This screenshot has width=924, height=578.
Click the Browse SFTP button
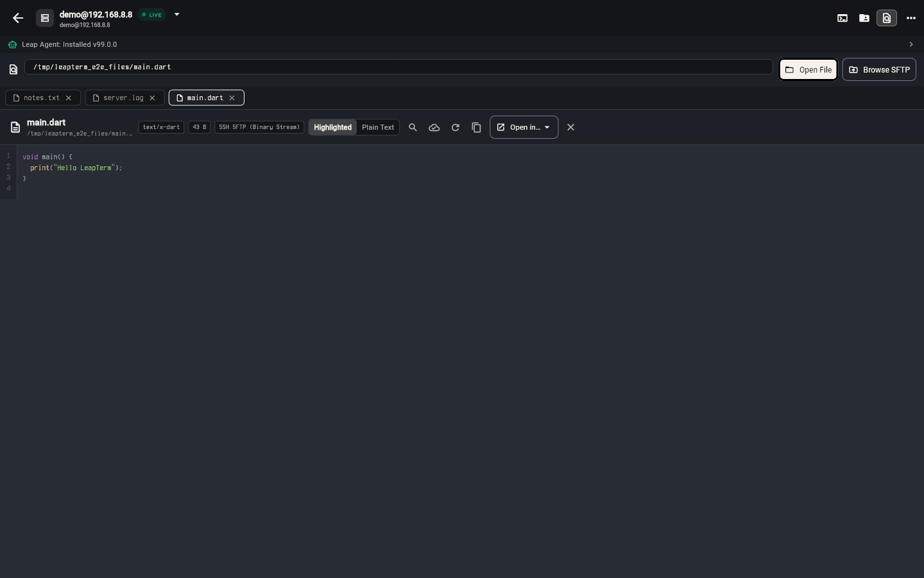pyautogui.click(x=879, y=69)
